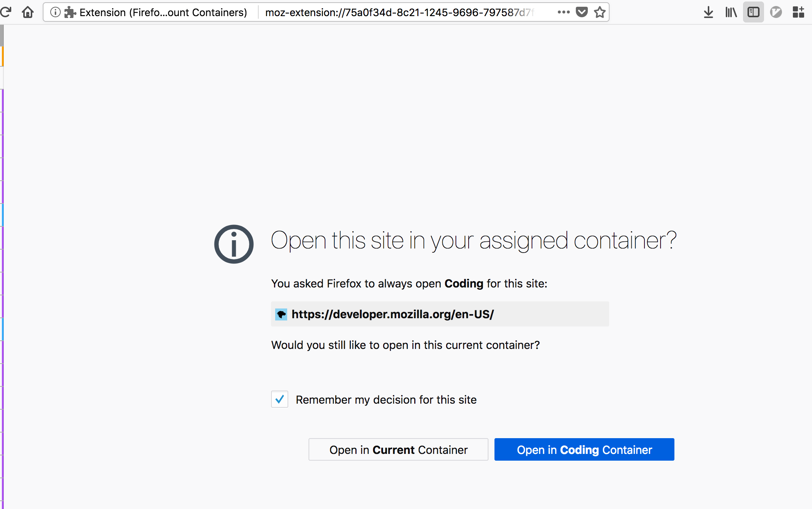Viewport: 812px width, 509px height.
Task: Toggle the browser sidebar
Action: [x=753, y=12]
